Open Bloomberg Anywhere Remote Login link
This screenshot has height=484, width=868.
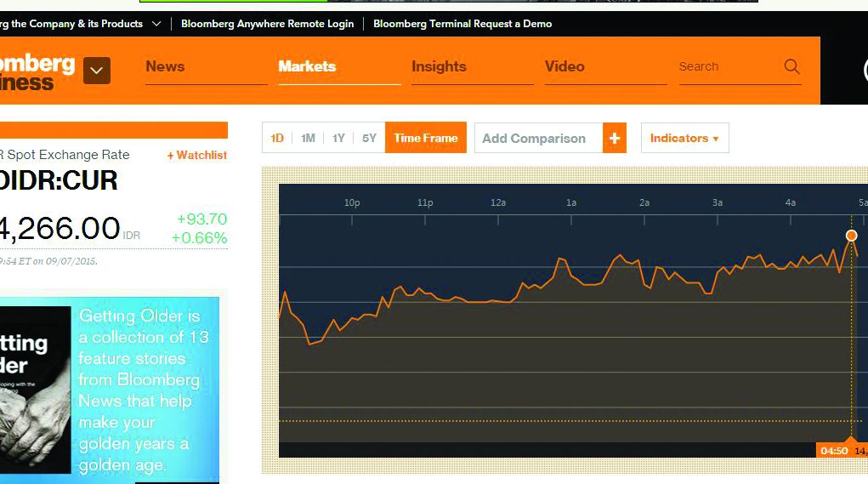point(267,24)
